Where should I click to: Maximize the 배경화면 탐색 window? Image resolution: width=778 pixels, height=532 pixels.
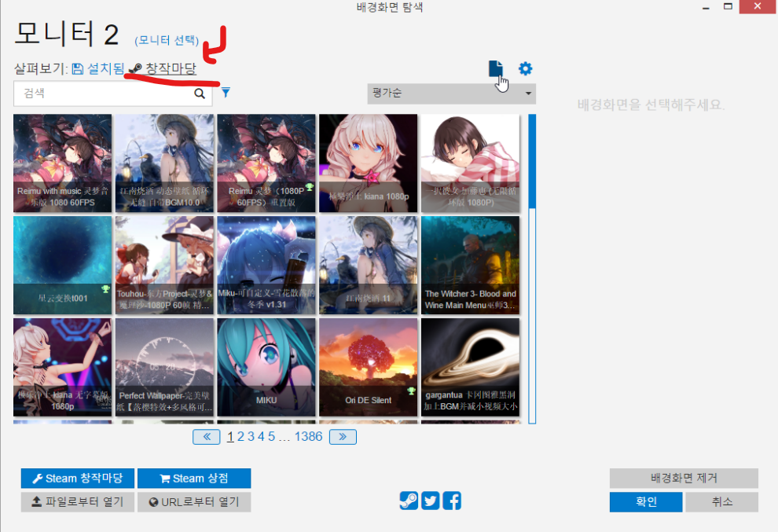point(728,6)
